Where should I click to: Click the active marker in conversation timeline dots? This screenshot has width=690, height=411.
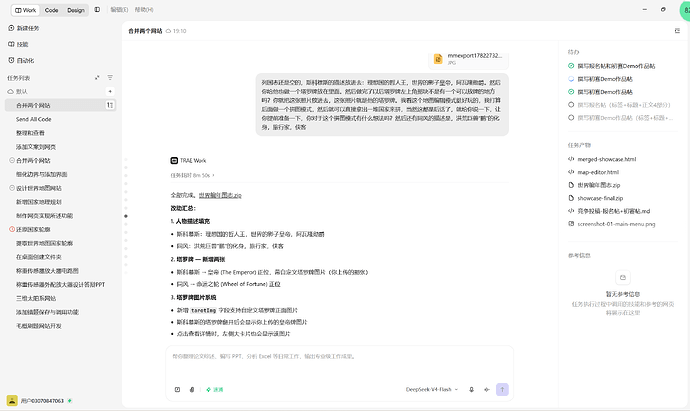[126, 216]
